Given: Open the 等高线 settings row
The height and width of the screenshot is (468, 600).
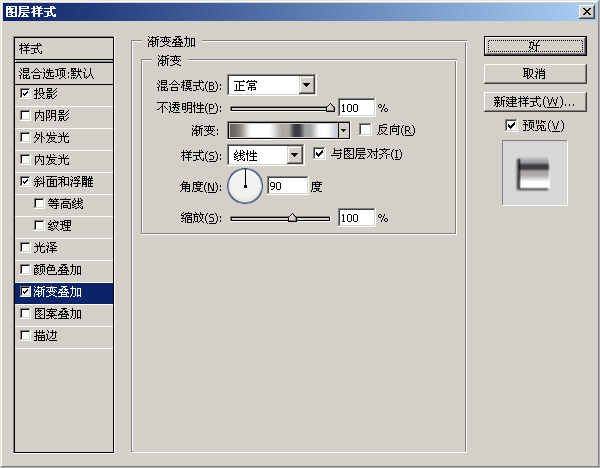Looking at the screenshot, I should click(x=64, y=204).
